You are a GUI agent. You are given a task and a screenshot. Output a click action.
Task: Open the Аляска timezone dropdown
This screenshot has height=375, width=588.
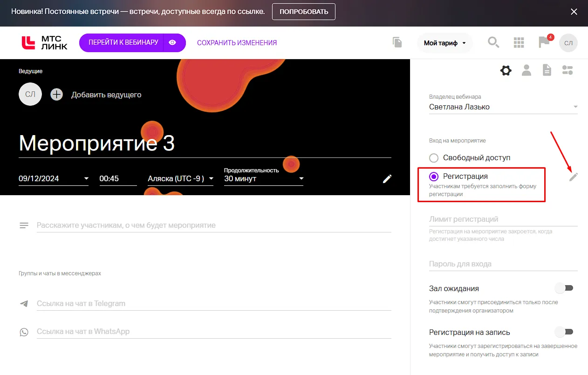point(180,178)
